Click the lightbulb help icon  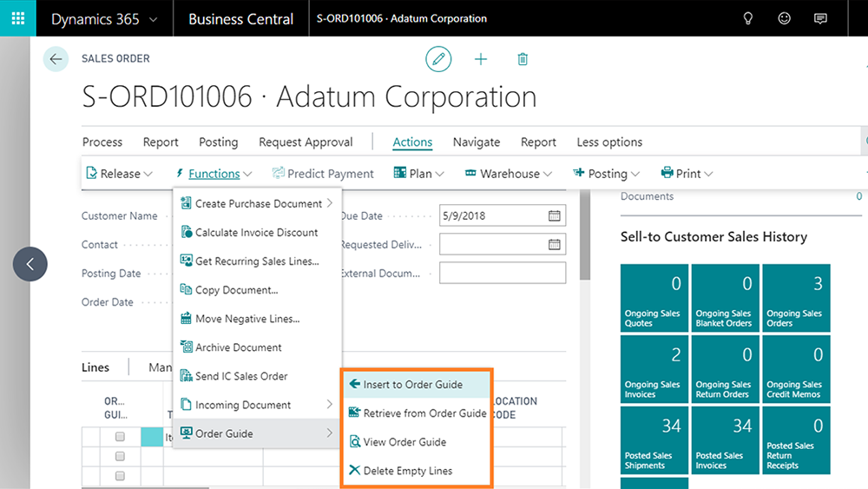coord(748,18)
